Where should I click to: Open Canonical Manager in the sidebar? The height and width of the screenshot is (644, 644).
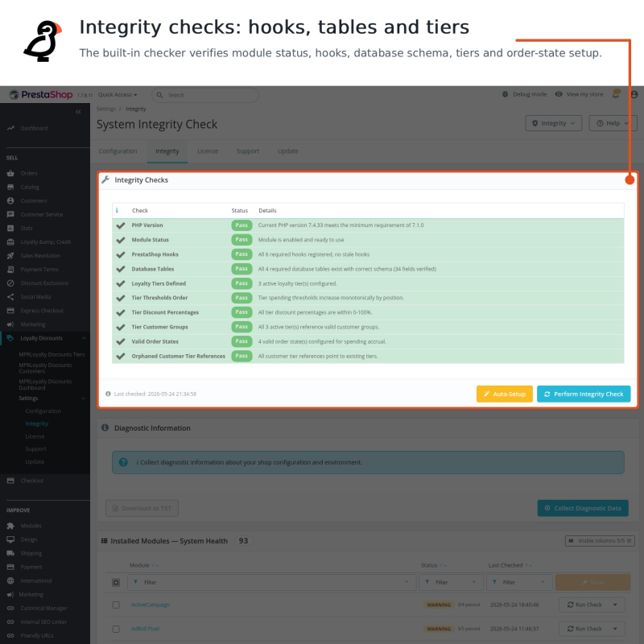click(x=43, y=609)
